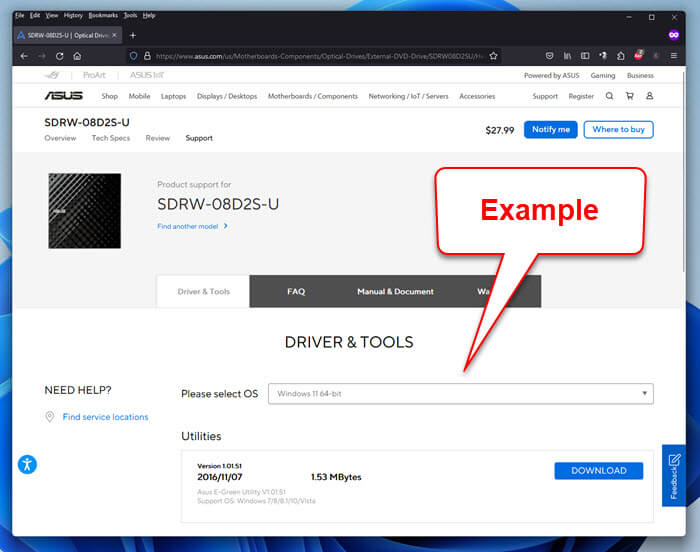Click the SDRW-08D2S-U product thumbnail
Viewport: 700px width, 552px height.
pyautogui.click(x=84, y=211)
